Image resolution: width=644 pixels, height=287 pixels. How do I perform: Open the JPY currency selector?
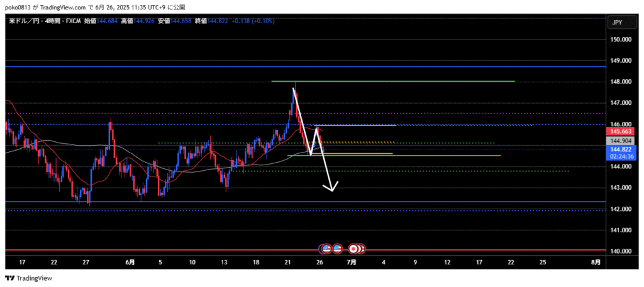coord(617,23)
